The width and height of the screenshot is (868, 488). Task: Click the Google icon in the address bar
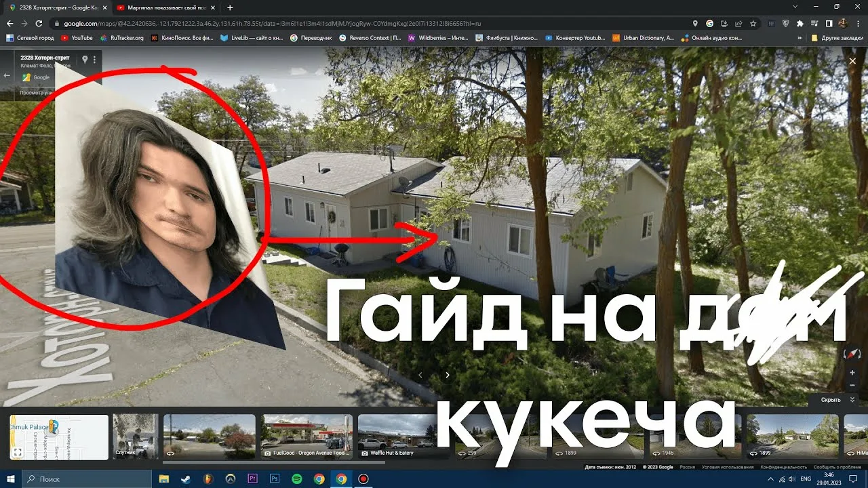[x=709, y=23]
